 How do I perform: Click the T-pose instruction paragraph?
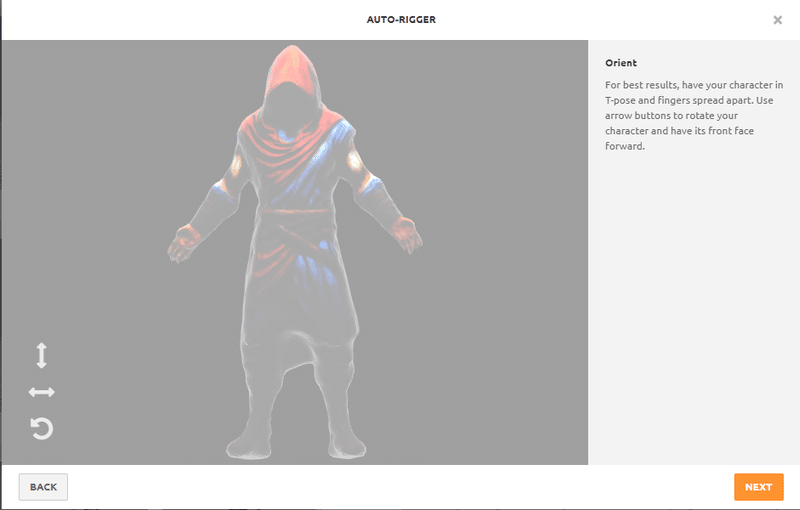pyautogui.click(x=694, y=115)
